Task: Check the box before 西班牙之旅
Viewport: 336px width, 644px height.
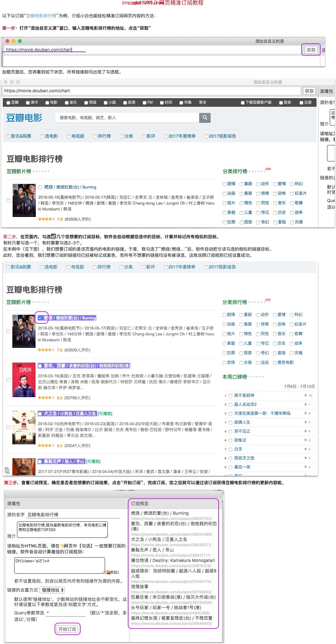Action: click(230, 458)
